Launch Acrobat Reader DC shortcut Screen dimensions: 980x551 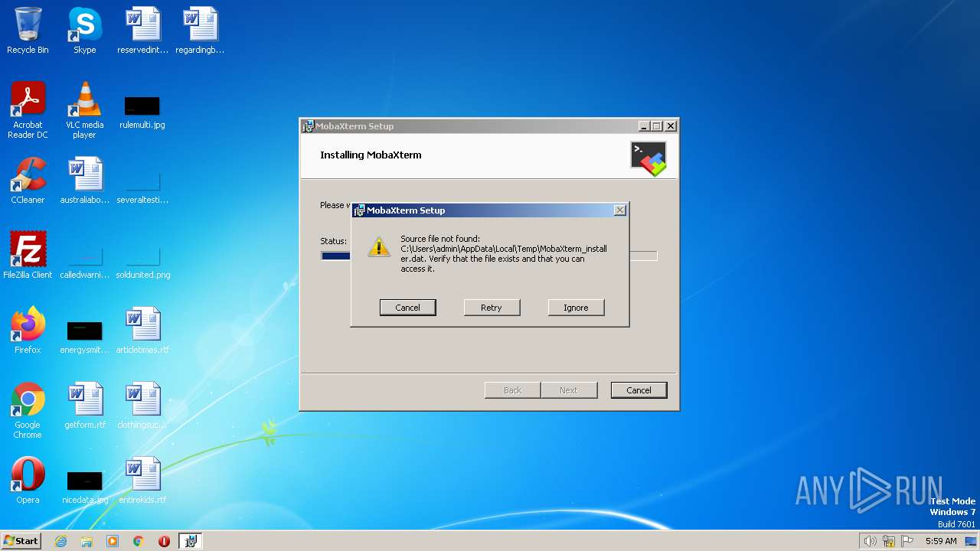click(28, 110)
